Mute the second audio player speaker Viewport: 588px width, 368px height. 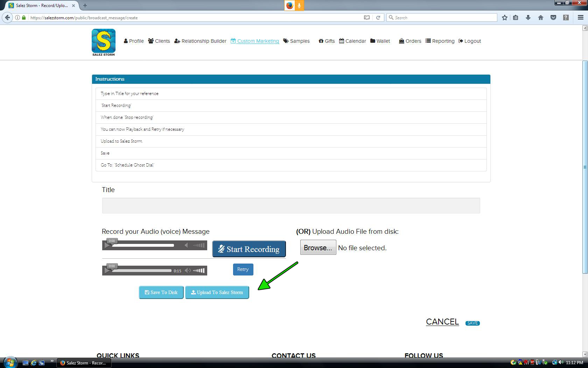tap(188, 271)
